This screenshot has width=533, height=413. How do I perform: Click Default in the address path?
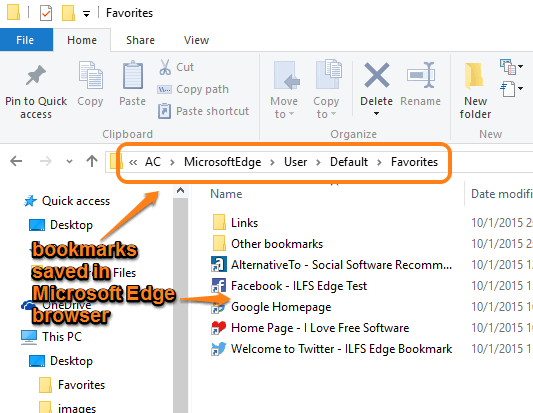point(349,162)
